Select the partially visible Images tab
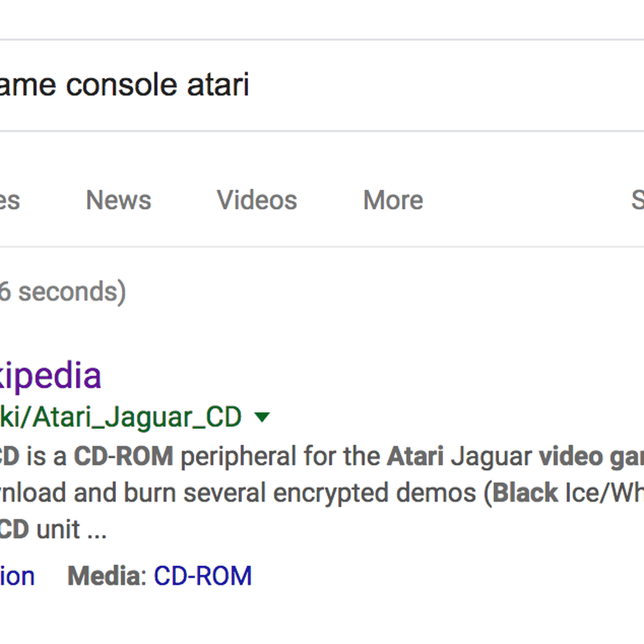The width and height of the screenshot is (644, 644). [x=10, y=200]
